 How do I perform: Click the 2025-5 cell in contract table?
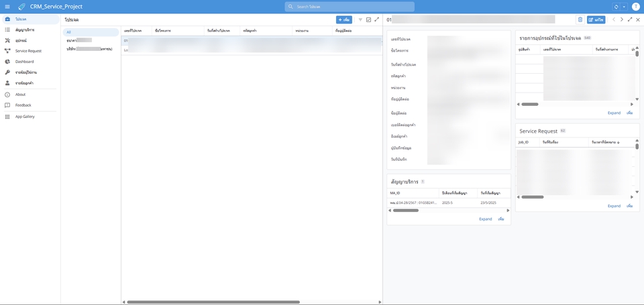(x=458, y=203)
